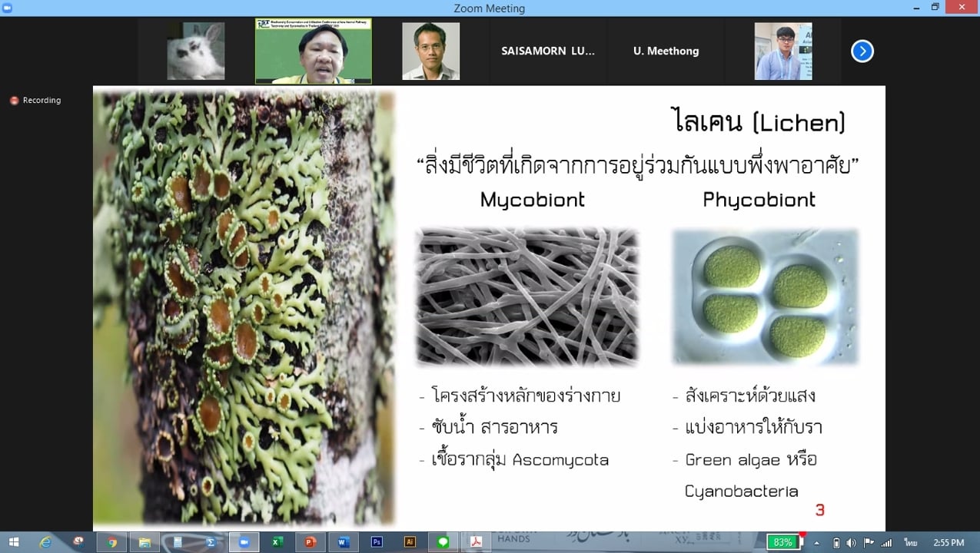This screenshot has height=553, width=980.
Task: Select SAISAMORN LU... participant tile
Action: tap(548, 51)
